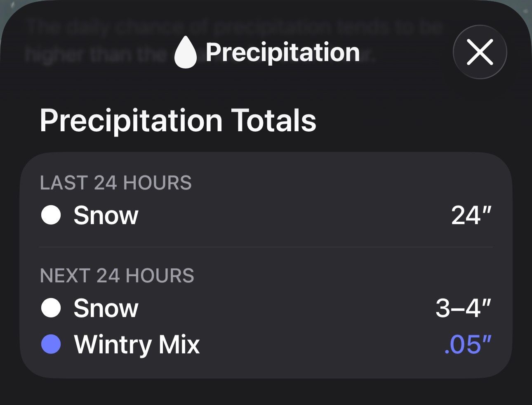Click the Wintry Mix label
532x405 pixels.
pos(137,344)
